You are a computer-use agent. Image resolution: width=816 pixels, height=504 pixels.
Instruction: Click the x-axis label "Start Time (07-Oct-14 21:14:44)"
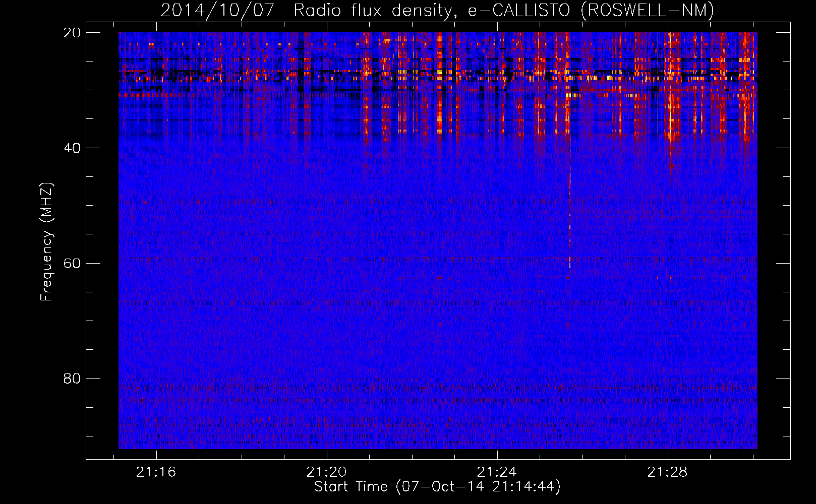437,487
